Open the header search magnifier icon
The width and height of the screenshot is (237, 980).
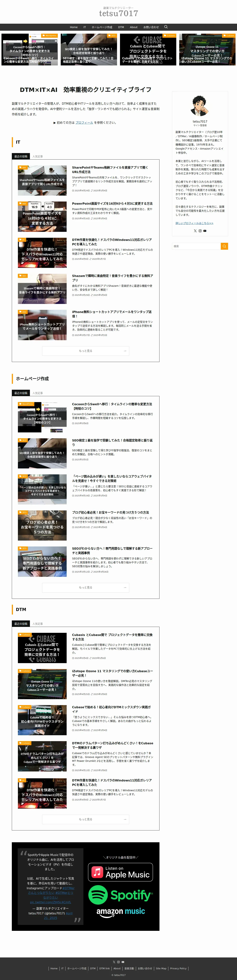[x=166, y=27]
